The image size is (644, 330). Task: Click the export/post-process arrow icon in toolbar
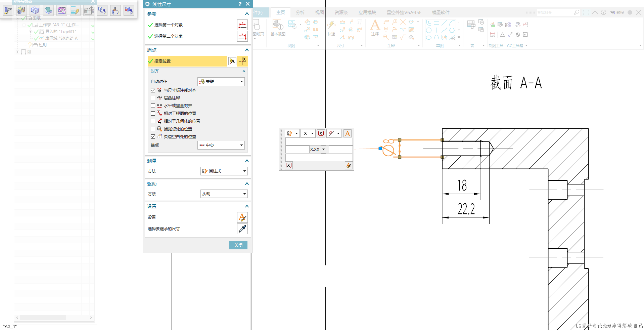pos(89,10)
